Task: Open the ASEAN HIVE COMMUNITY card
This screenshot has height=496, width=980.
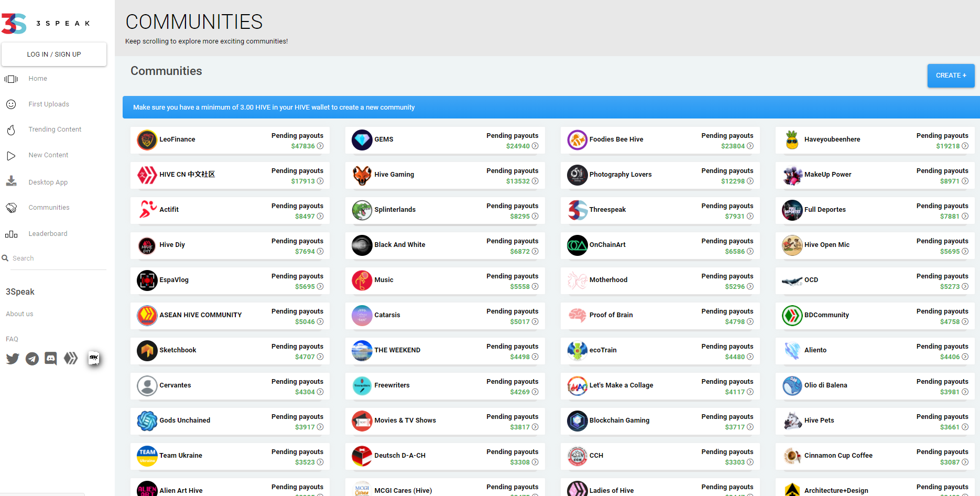Action: click(x=230, y=316)
